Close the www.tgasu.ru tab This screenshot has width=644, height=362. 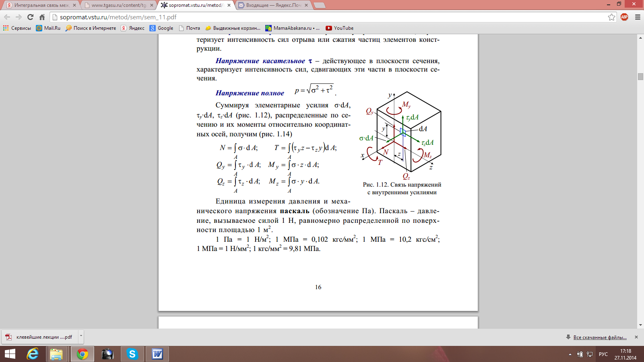(152, 5)
